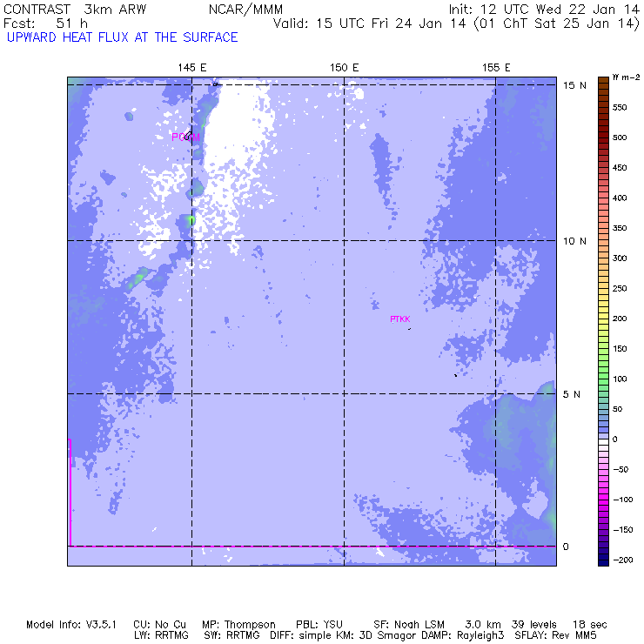Click 'UPWARD HEAT FLUX AT THE SURFACE' title
The image size is (644, 644).
click(x=123, y=37)
